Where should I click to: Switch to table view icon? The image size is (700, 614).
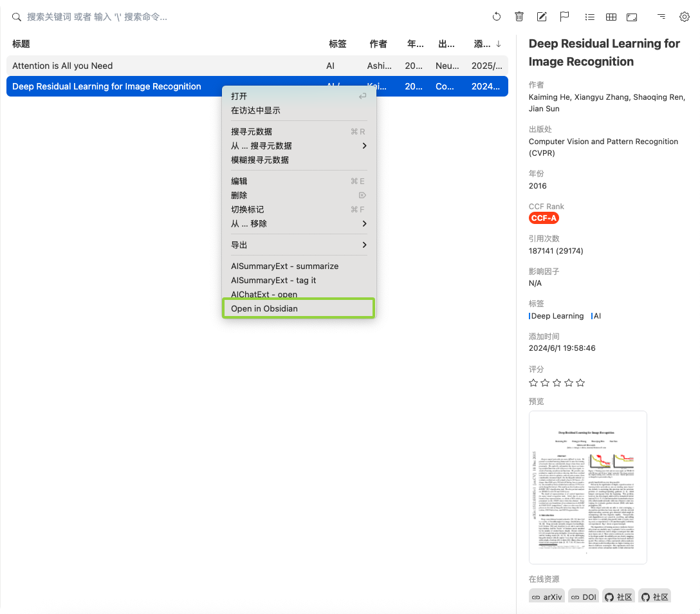click(611, 17)
